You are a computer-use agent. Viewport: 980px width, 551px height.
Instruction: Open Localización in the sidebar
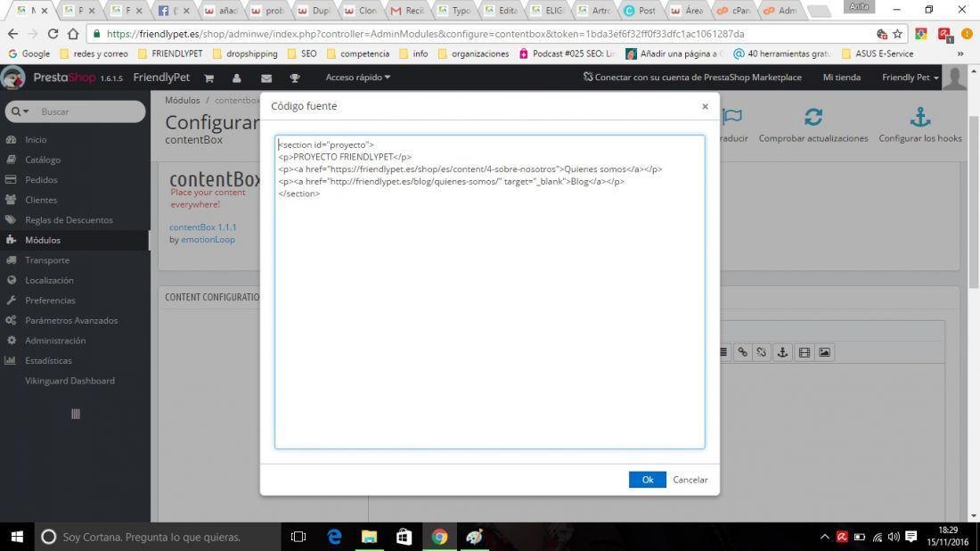(x=49, y=280)
